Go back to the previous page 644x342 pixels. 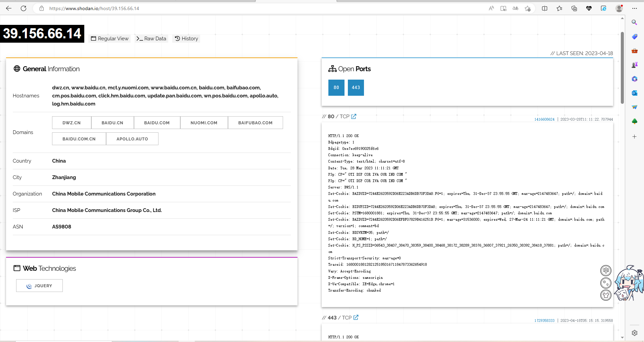[9, 8]
